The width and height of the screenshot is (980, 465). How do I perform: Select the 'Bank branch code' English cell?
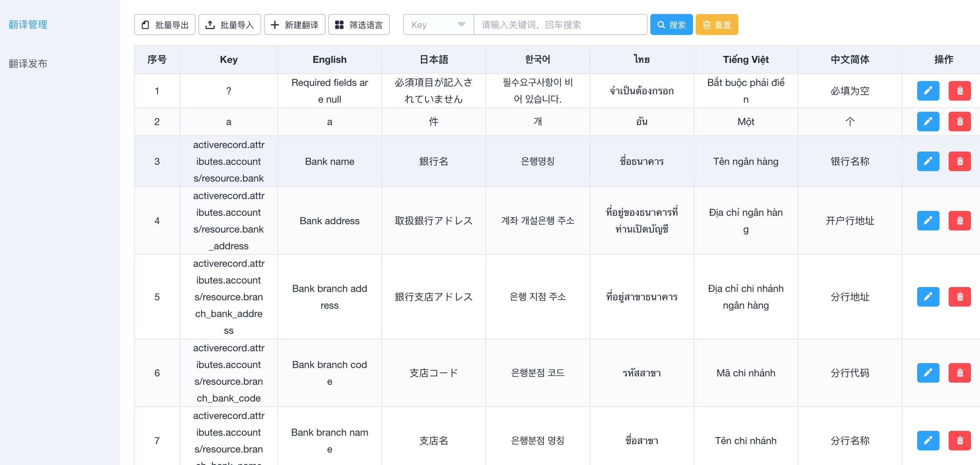pyautogui.click(x=330, y=373)
